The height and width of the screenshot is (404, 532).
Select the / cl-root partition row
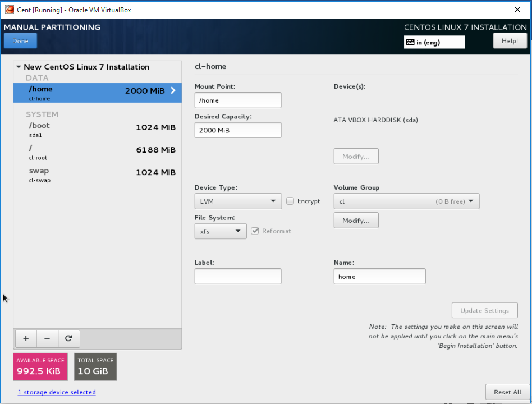[98, 152]
